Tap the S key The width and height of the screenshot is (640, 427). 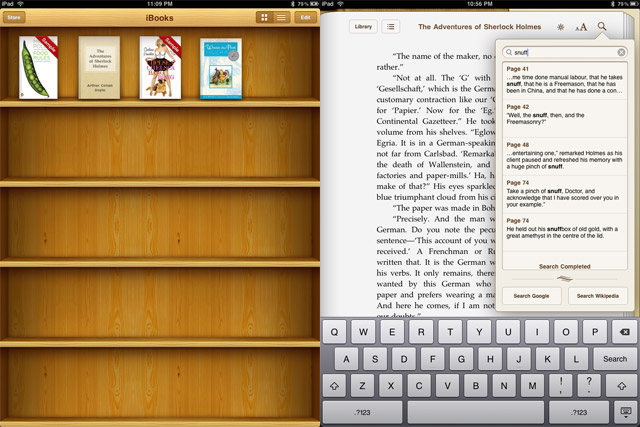[375, 359]
